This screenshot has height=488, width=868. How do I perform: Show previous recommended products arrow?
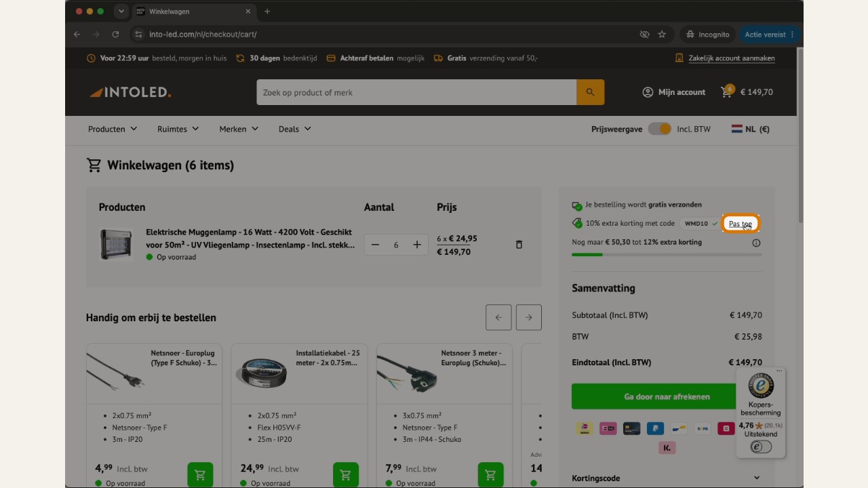pyautogui.click(x=498, y=317)
